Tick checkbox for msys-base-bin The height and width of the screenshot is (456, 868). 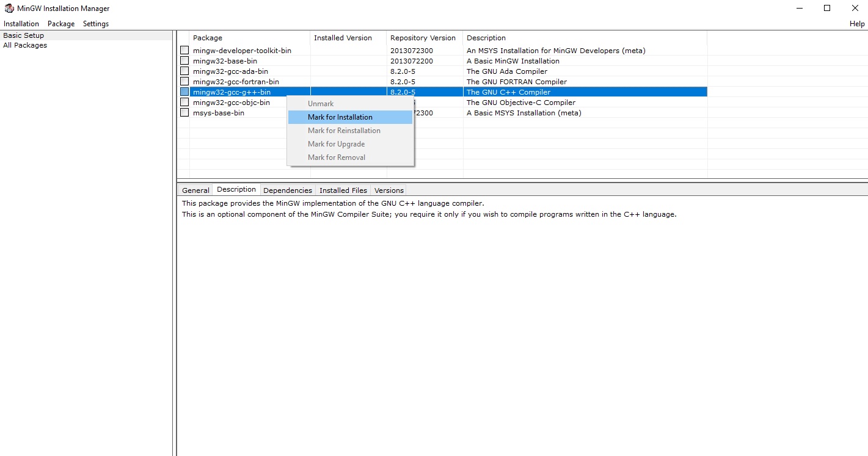184,112
